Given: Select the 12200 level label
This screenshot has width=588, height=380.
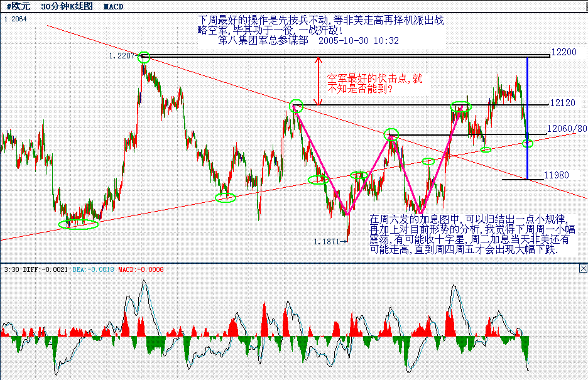Looking at the screenshot, I should (x=563, y=52).
